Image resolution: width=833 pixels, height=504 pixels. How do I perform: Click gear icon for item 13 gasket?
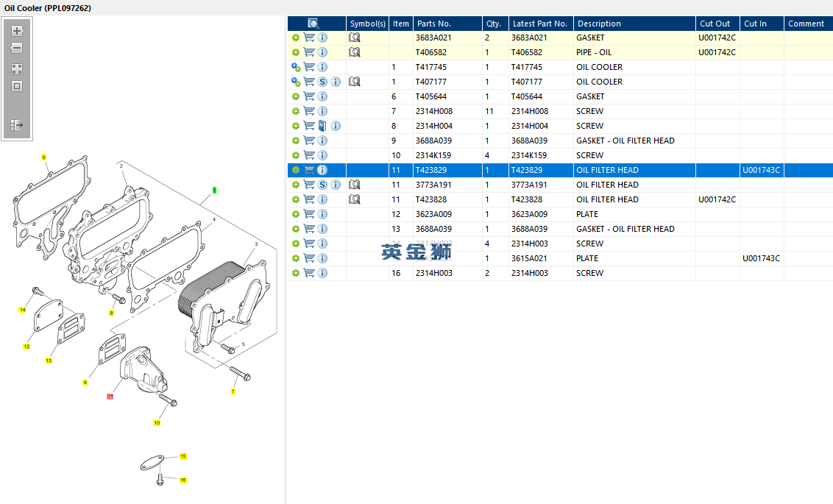point(296,229)
